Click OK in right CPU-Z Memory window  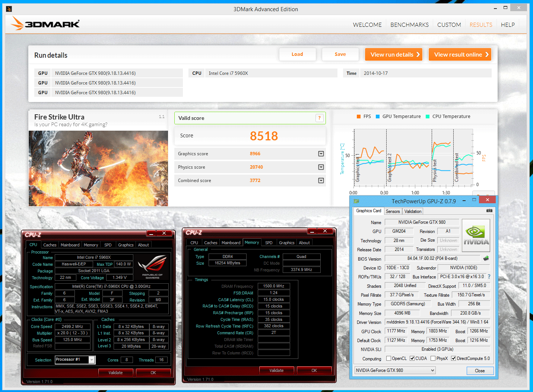coord(314,370)
